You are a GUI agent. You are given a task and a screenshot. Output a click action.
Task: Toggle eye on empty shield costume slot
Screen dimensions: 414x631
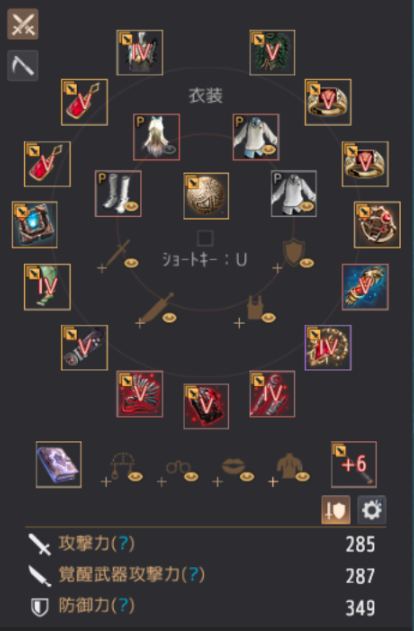307,263
